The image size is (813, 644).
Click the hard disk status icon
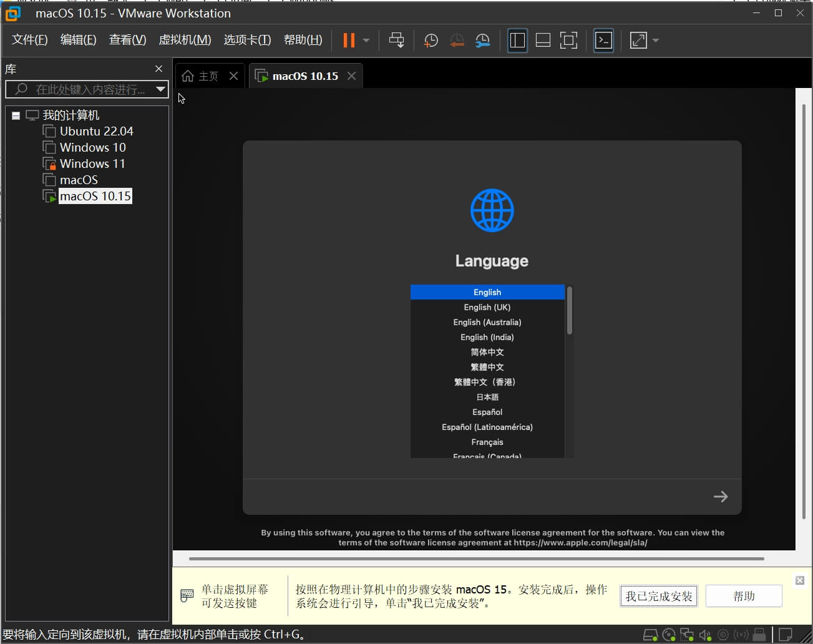pyautogui.click(x=650, y=635)
